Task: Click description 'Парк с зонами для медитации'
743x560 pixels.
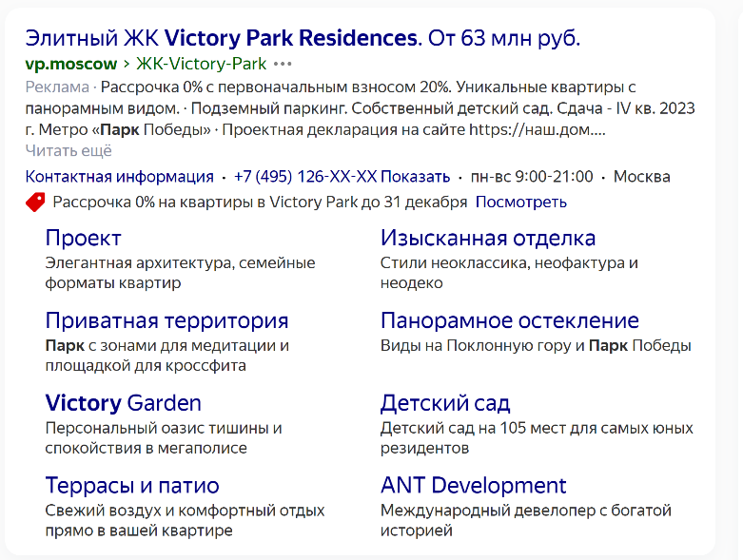Action: [166, 345]
